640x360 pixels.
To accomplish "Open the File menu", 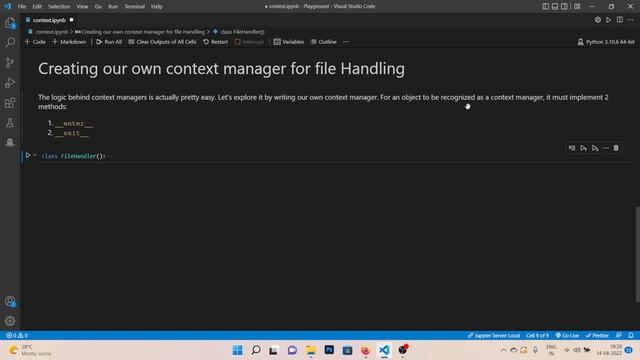I will tap(22, 7).
